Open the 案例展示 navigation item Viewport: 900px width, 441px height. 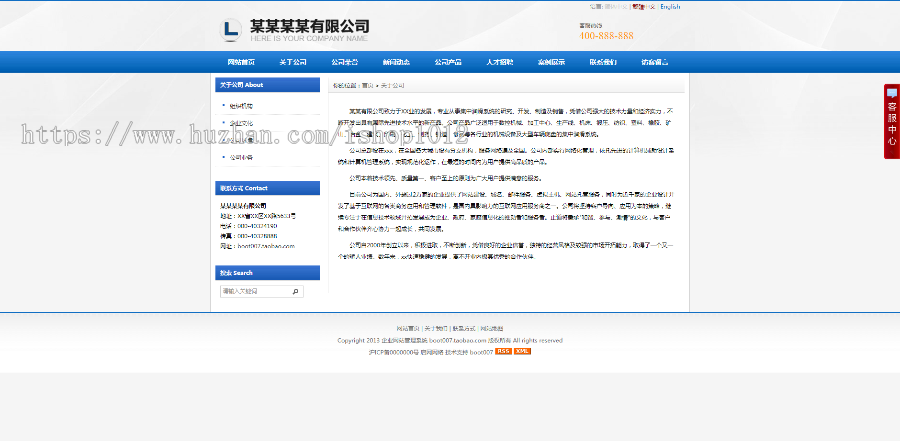pos(551,62)
